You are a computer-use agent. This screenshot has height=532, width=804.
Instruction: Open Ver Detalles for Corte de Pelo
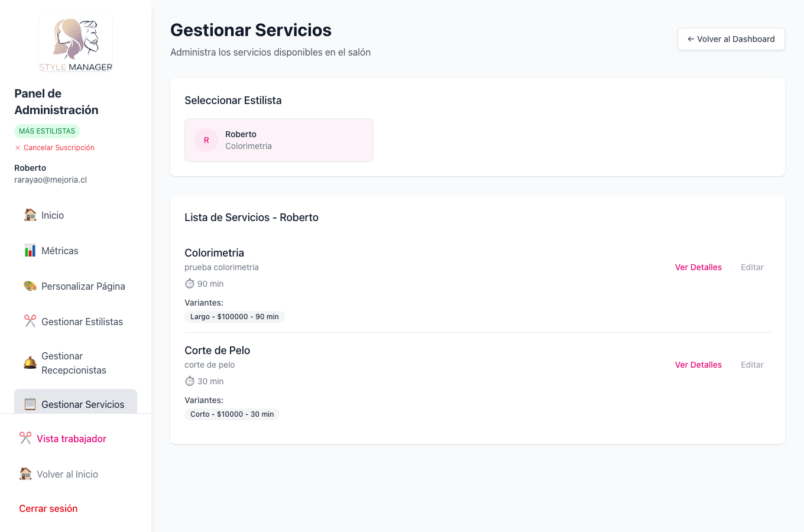click(x=698, y=365)
